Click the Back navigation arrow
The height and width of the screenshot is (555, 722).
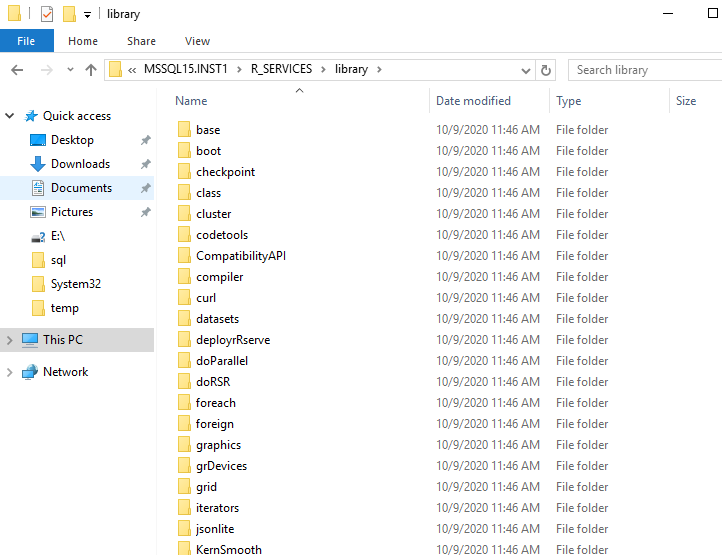17,70
